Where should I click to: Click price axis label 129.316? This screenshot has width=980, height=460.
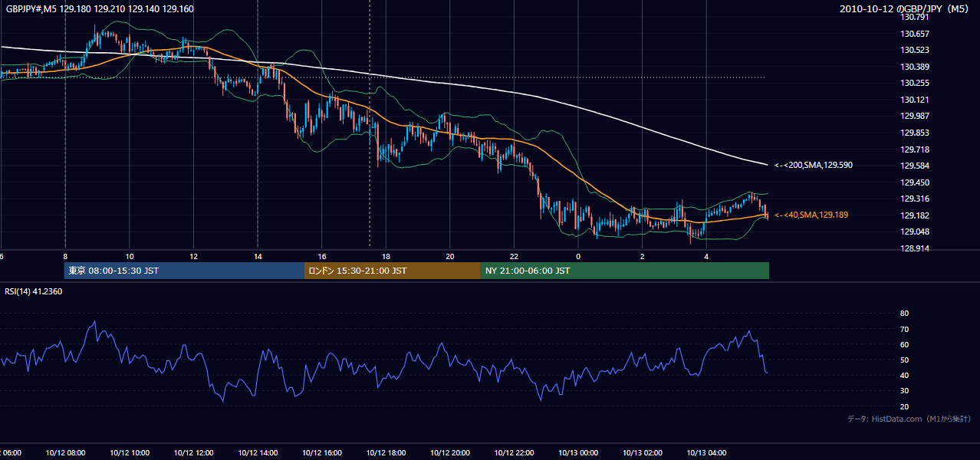click(x=914, y=199)
